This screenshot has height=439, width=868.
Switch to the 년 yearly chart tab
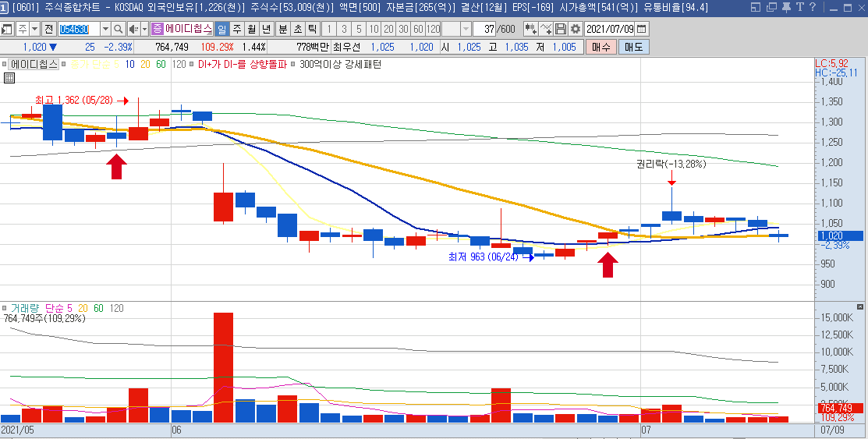(267, 29)
